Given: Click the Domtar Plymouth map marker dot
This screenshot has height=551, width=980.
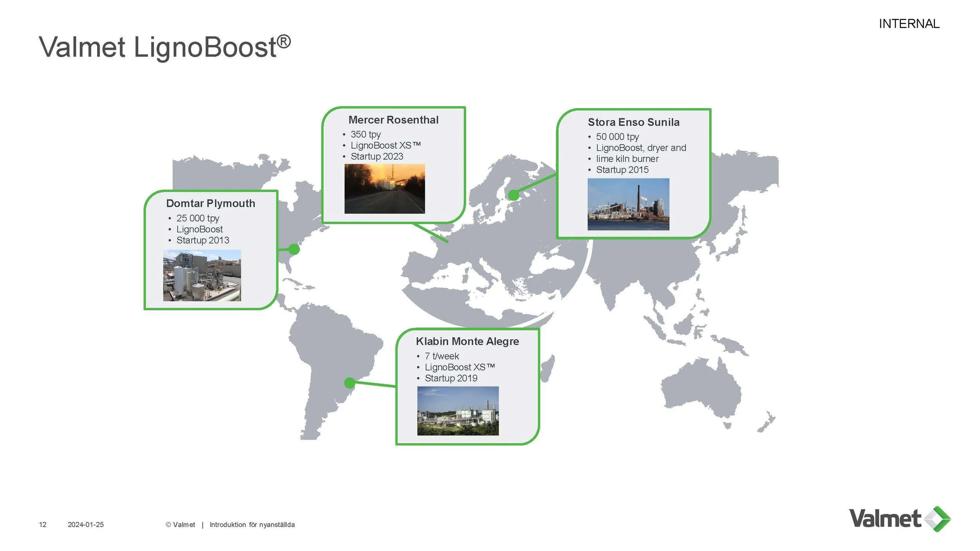Looking at the screenshot, I should 294,249.
